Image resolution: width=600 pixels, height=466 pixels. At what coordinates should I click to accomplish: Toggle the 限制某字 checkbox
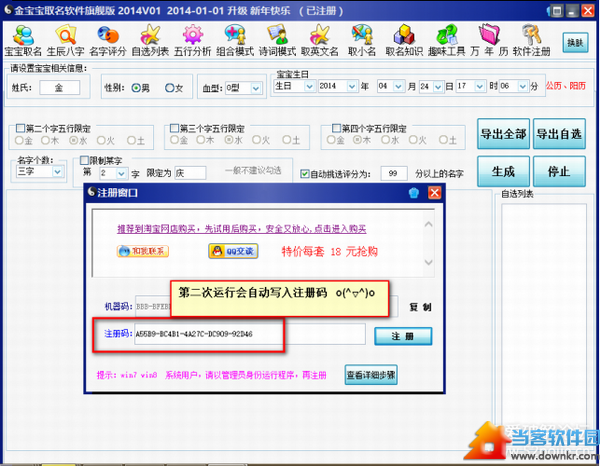[x=84, y=160]
